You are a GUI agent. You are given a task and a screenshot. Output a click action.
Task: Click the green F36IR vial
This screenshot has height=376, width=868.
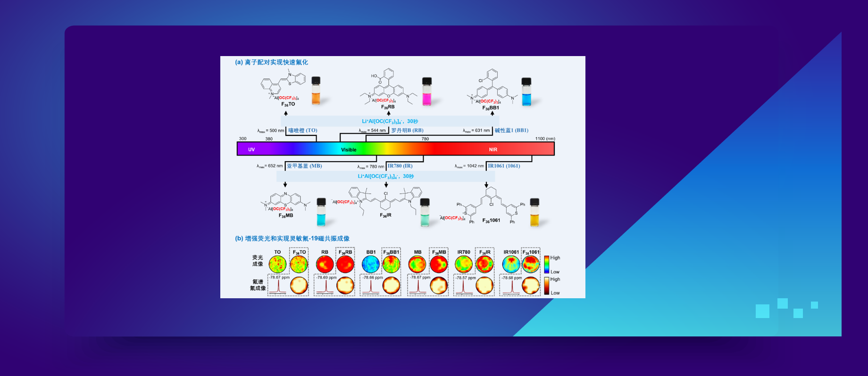point(425,213)
